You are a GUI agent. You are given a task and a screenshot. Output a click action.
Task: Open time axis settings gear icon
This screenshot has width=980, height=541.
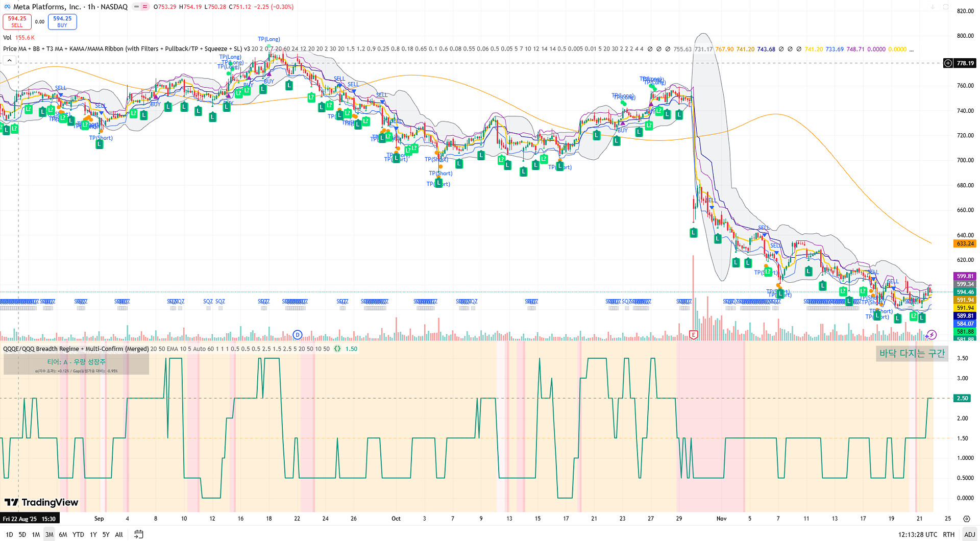pyautogui.click(x=966, y=519)
